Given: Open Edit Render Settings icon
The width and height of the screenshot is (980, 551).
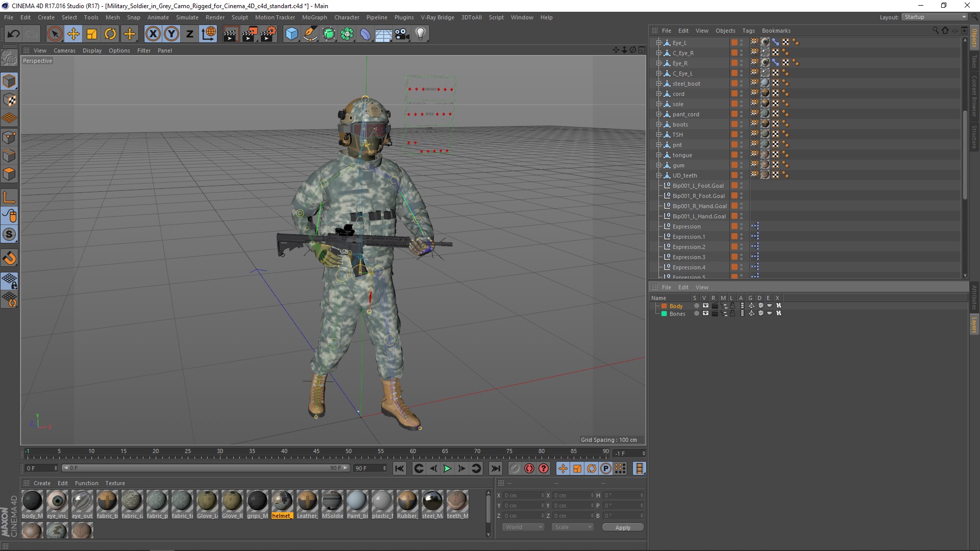Looking at the screenshot, I should click(x=268, y=34).
